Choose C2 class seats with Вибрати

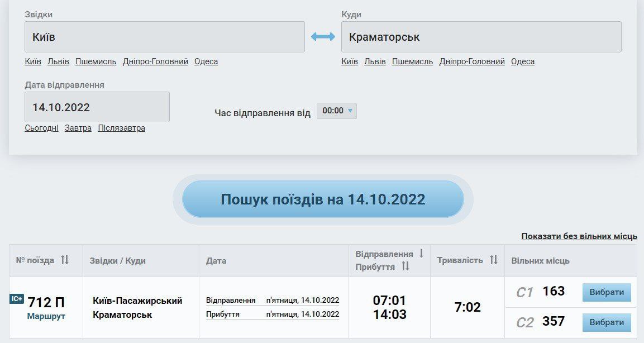607,322
